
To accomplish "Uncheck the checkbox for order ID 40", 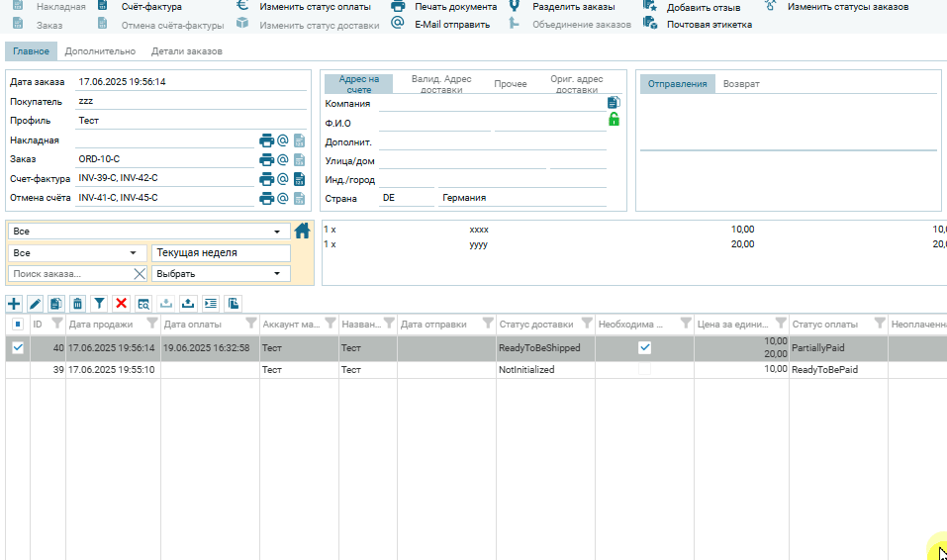I will click(18, 347).
